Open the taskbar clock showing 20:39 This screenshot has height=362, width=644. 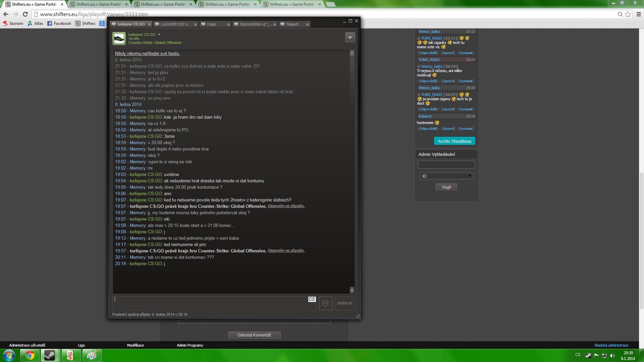[x=628, y=356]
